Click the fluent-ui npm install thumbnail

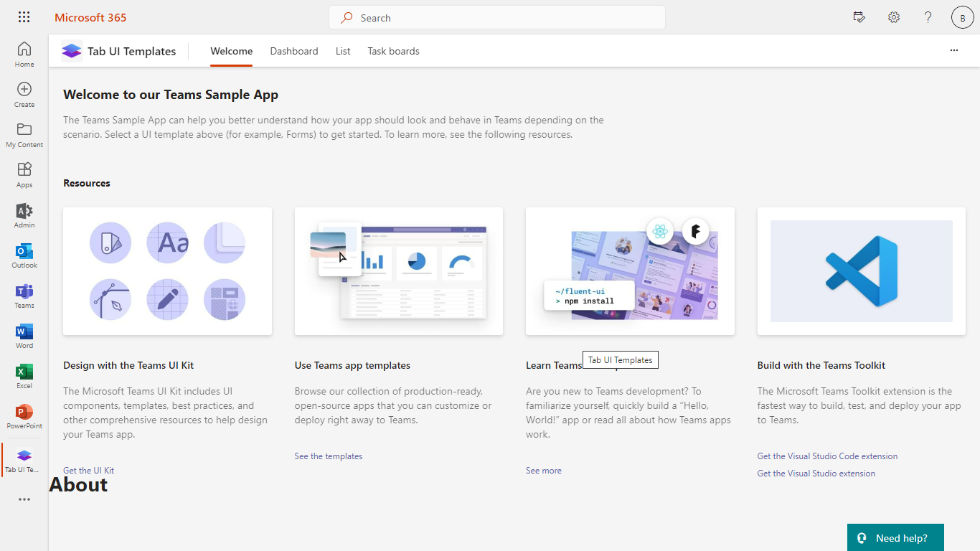[630, 271]
